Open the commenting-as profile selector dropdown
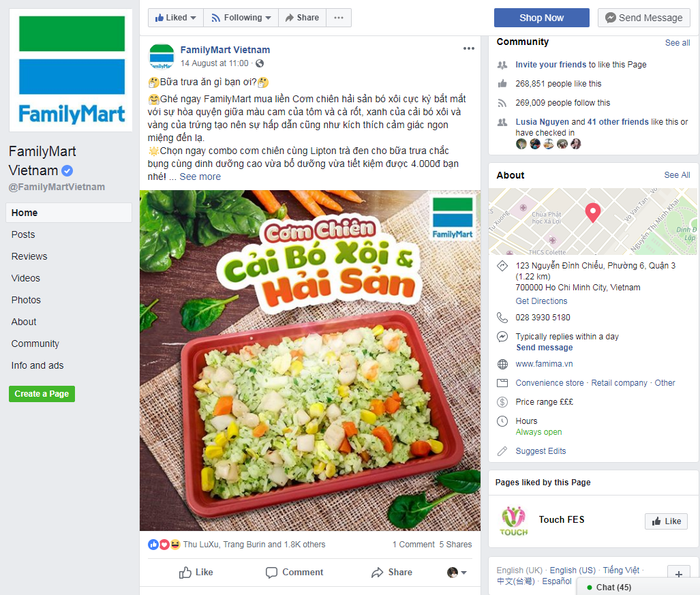Viewport: 700px width, 595px height. tap(456, 572)
